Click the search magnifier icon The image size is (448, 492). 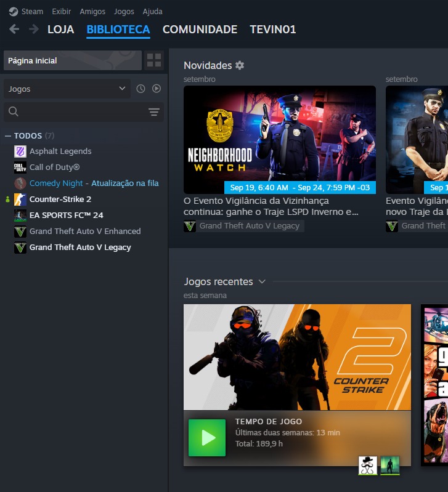(13, 111)
